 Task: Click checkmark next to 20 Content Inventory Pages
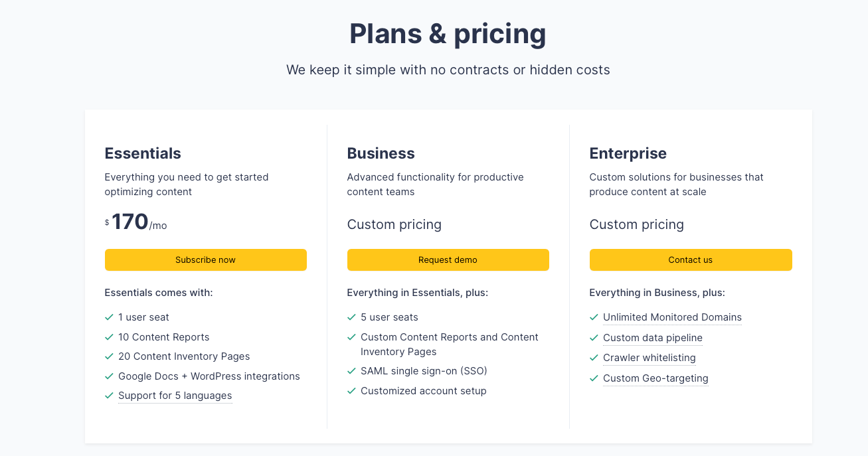109,356
